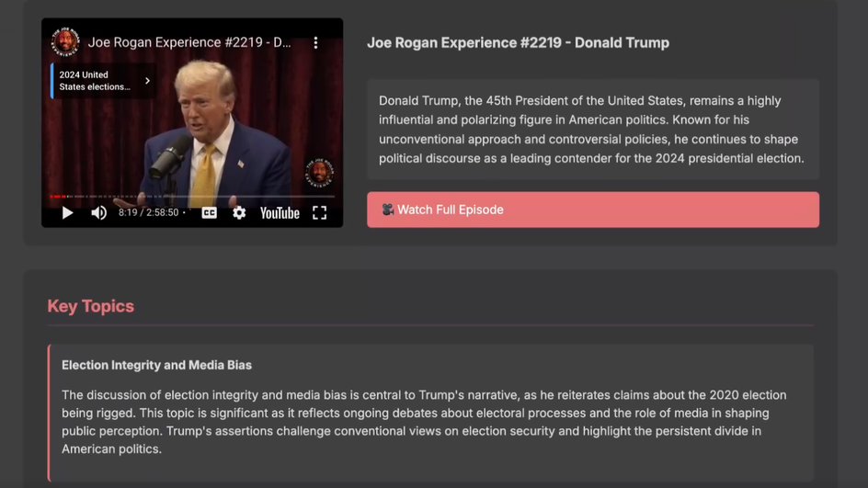Click the Watch Full Episode button
Screen dimensions: 868x488
tap(593, 210)
